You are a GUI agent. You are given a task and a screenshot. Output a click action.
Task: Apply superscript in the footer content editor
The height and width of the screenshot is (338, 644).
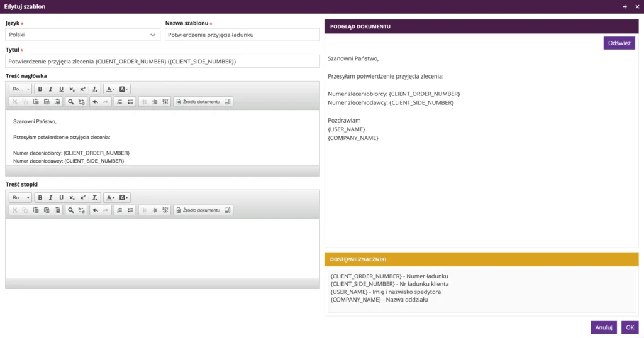click(x=82, y=198)
